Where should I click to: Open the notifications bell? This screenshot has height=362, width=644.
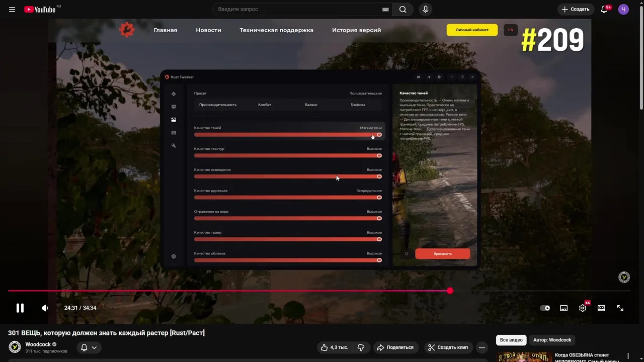[x=604, y=9]
